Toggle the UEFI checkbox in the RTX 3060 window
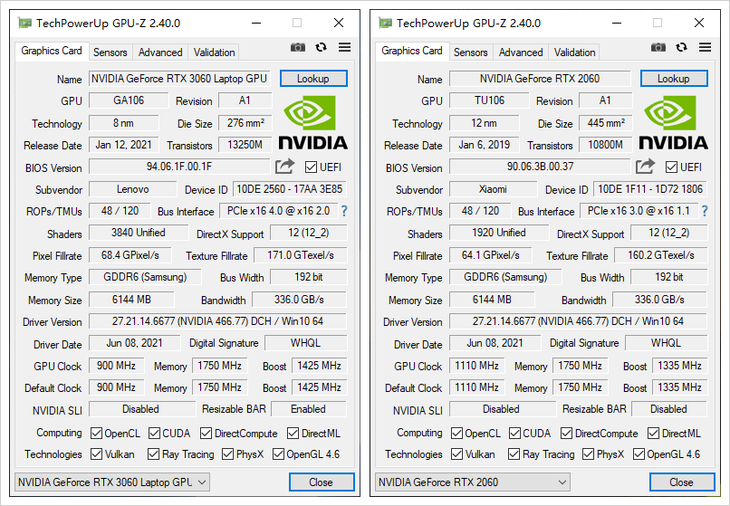 coord(311,167)
